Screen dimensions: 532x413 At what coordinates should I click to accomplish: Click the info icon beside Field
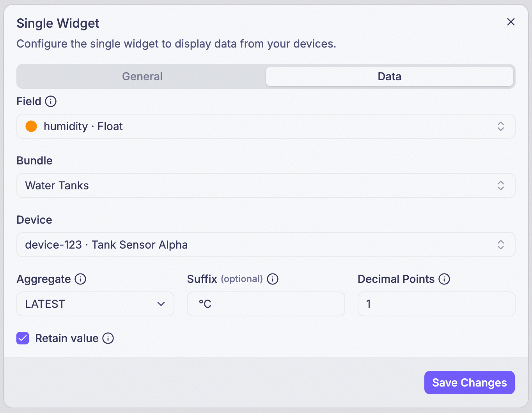coord(51,101)
